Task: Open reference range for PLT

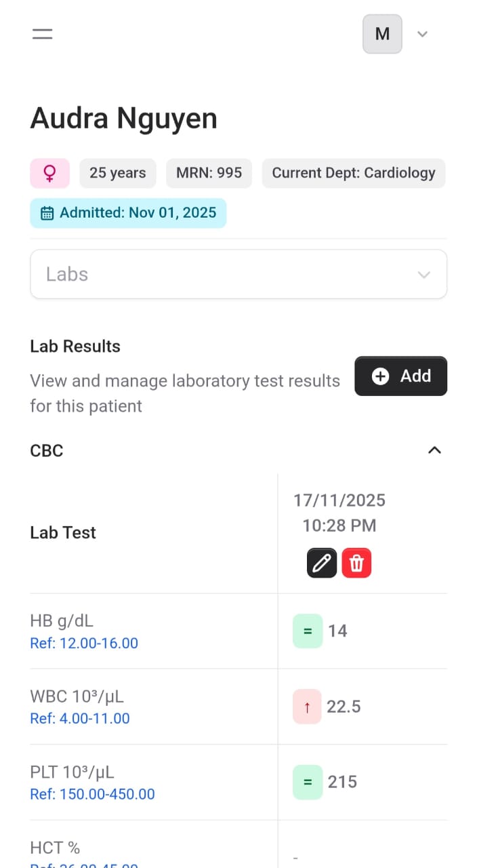Action: pos(92,793)
